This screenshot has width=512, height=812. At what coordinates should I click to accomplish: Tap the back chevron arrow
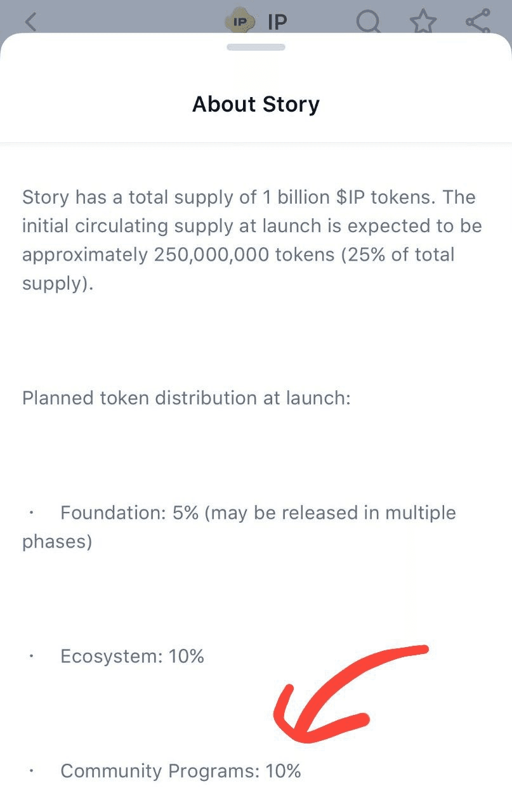tap(30, 22)
